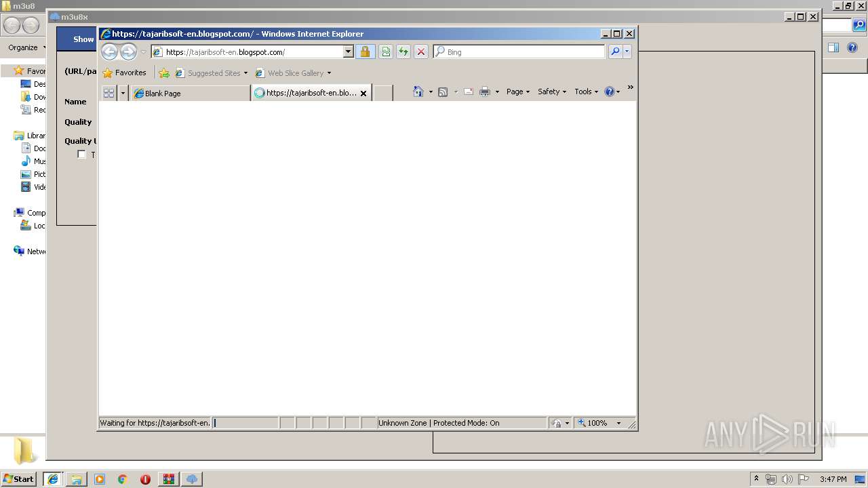This screenshot has height=488, width=868.
Task: Expand the Print dropdown arrow
Action: (497, 91)
